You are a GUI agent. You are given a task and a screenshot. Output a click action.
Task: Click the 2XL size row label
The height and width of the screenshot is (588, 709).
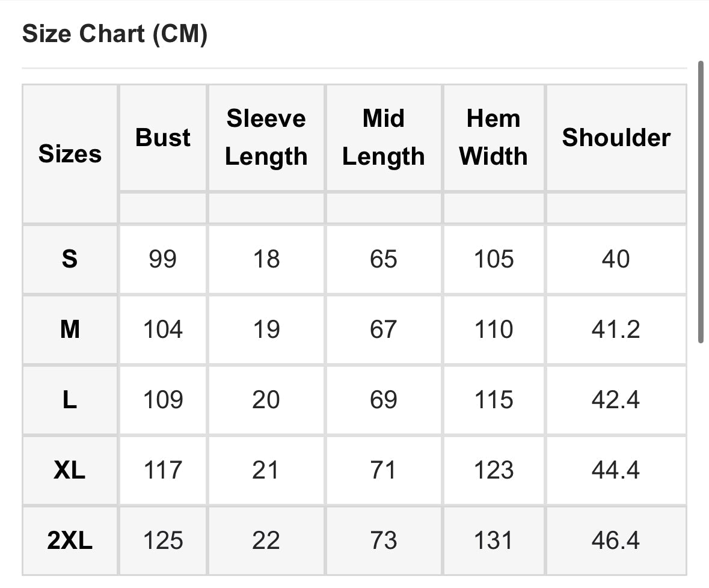click(x=70, y=541)
